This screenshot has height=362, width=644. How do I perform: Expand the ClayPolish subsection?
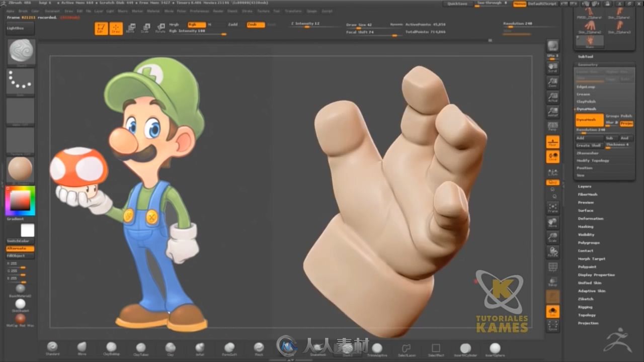[586, 102]
